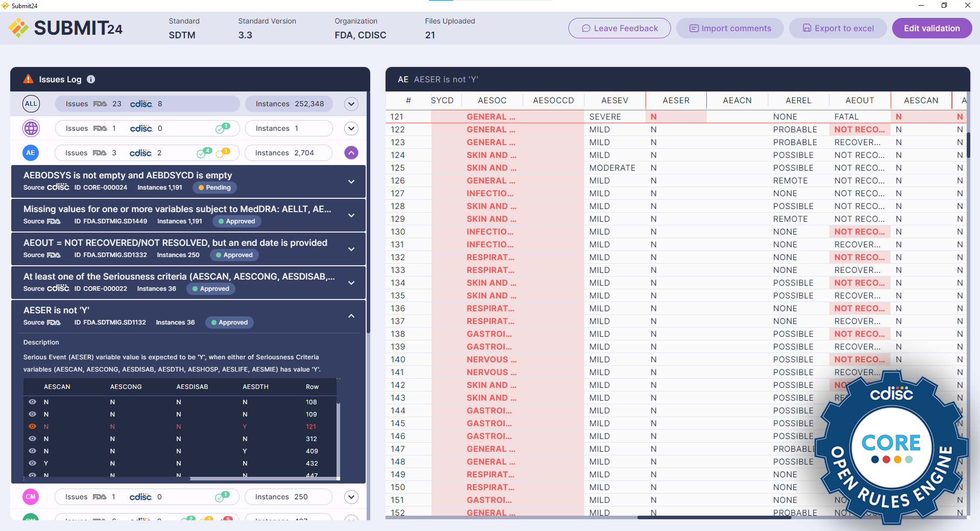
Task: Click the AESER column header
Action: [676, 101]
